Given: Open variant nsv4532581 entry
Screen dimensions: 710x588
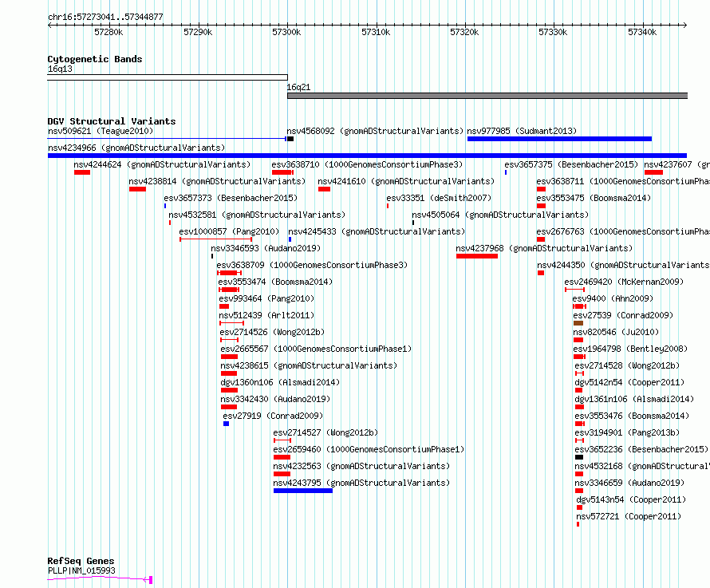Looking at the screenshot, I should 257,215.
